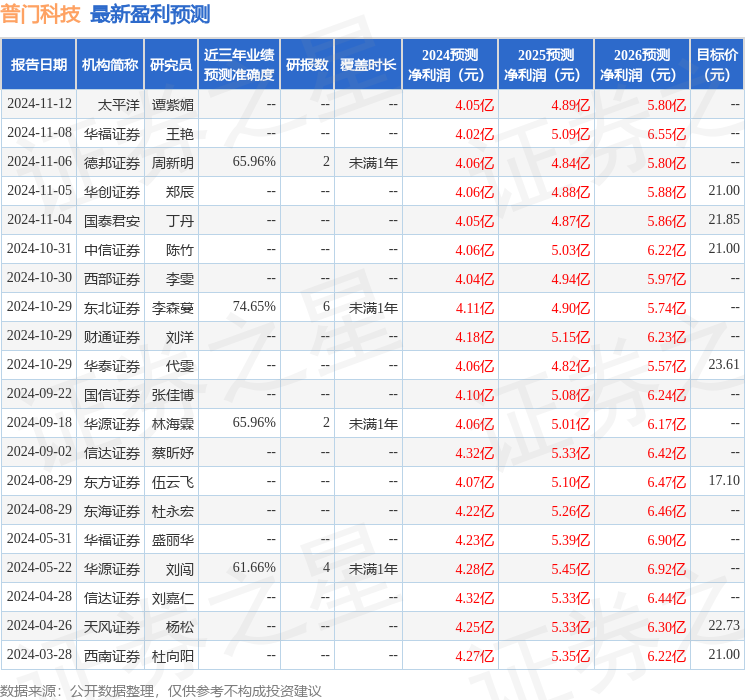745x700 pixels.
Task: Select analyst name 杜永宏
Action: click(x=172, y=511)
